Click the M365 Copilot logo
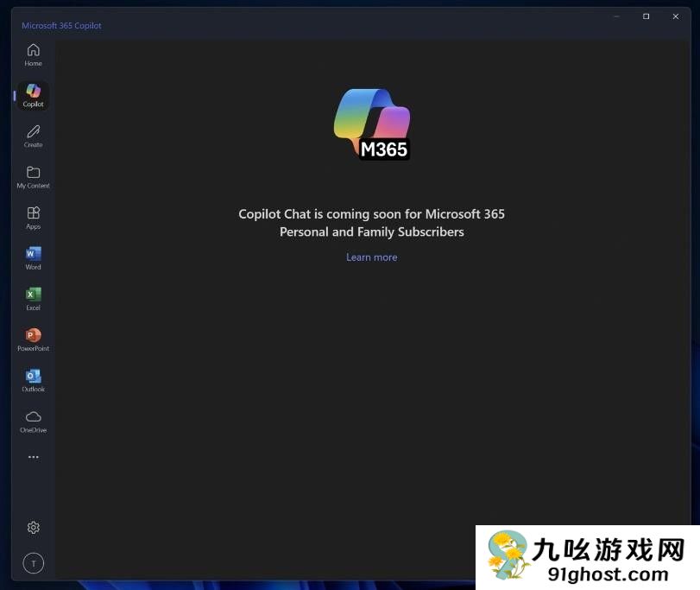 371,123
